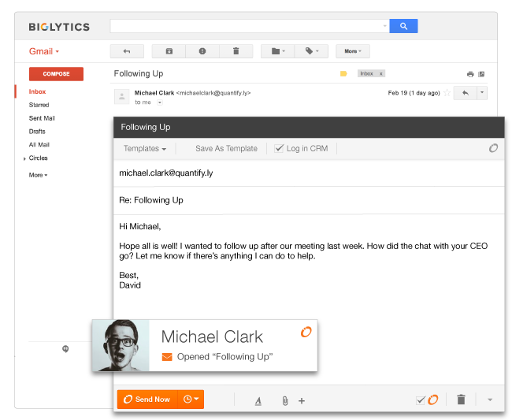Viewport: 512px width, 420px height.
Task: Click the orange ring icon in compose footer
Action: click(x=433, y=400)
